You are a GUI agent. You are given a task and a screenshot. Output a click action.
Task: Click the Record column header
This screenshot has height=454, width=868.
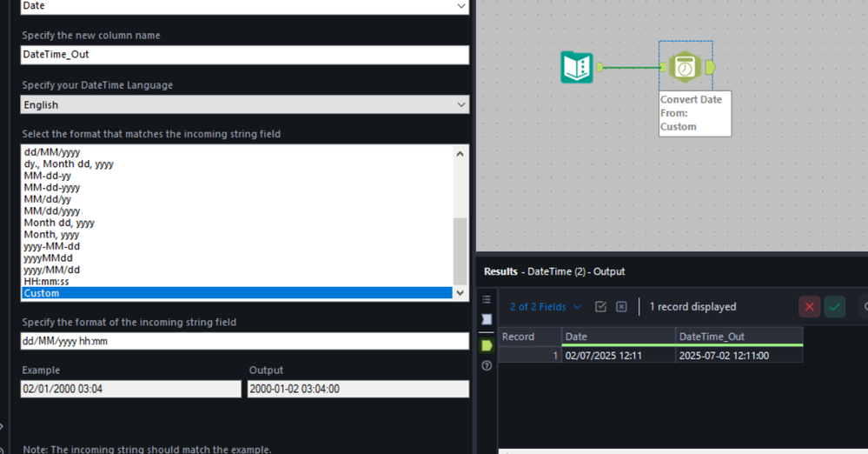(x=530, y=337)
